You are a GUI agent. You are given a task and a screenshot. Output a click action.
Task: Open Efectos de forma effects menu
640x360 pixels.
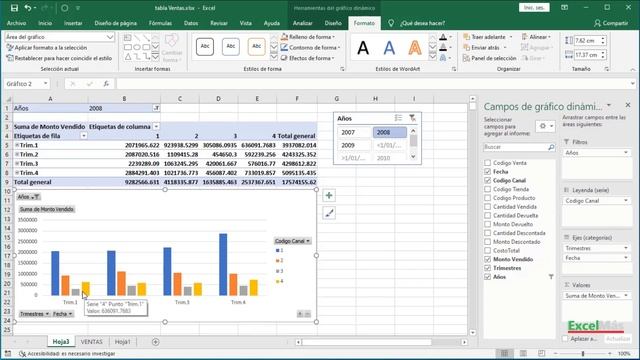(308, 58)
